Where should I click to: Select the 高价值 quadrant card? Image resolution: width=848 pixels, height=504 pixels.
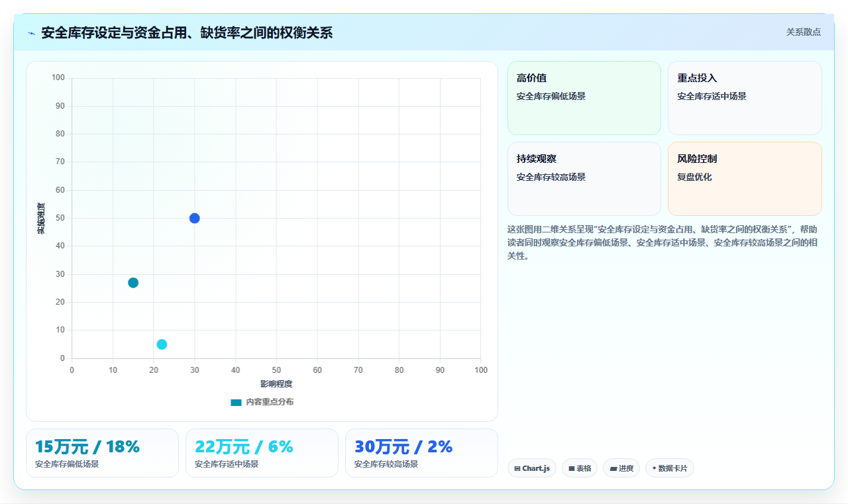(584, 98)
